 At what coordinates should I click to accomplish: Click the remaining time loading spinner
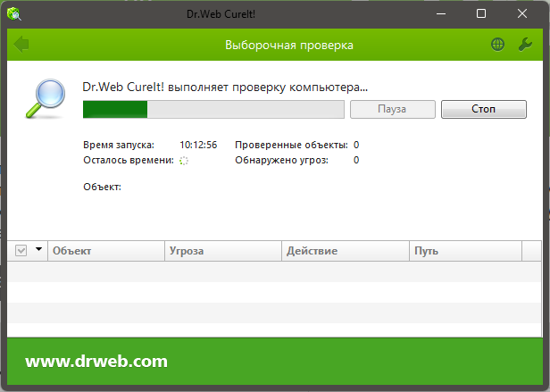click(184, 161)
